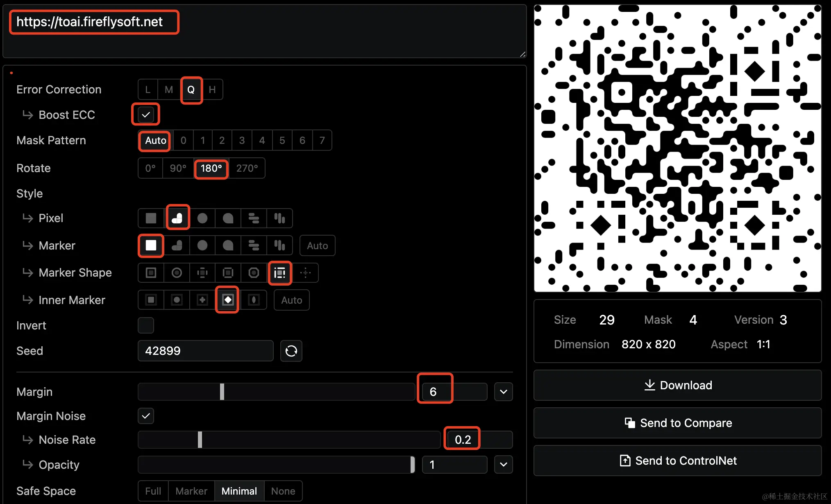Pick the circular Marker Shape icon

[x=177, y=272]
